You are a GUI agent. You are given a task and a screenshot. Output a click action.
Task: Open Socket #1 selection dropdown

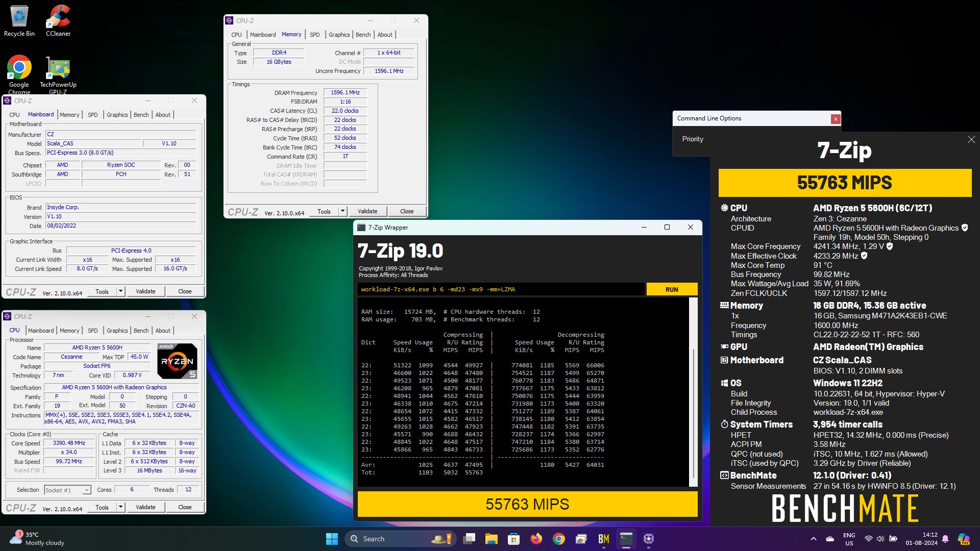67,490
